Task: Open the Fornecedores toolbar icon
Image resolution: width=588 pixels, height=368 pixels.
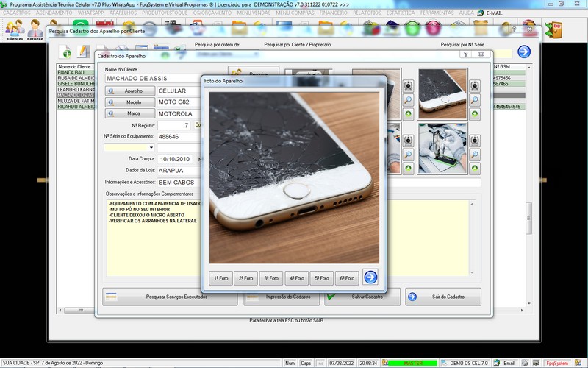Action: [x=35, y=30]
